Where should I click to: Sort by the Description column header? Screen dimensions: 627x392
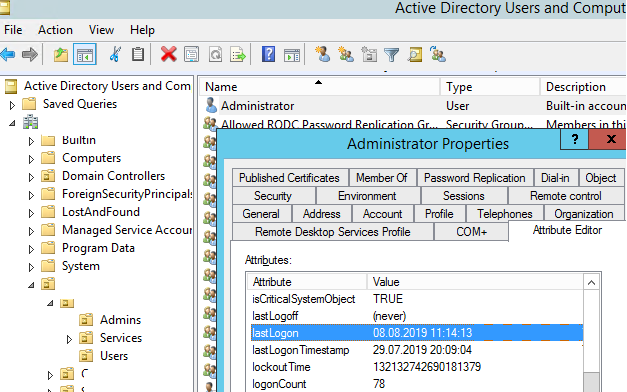pos(583,87)
